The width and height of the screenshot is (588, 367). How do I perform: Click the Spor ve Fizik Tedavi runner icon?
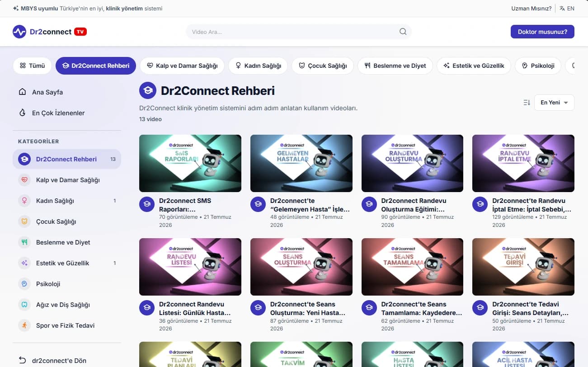(x=24, y=325)
